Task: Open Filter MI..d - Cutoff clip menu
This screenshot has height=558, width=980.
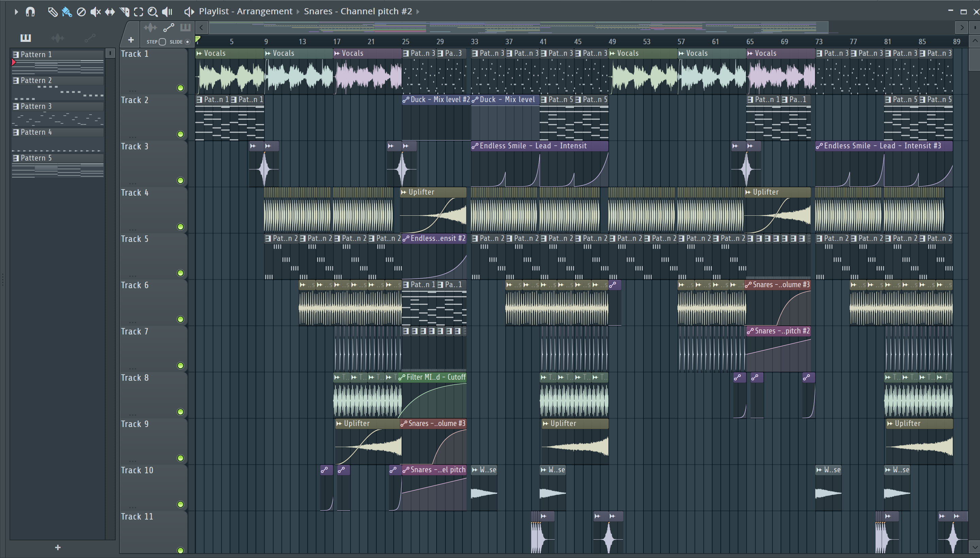Action: pos(402,377)
